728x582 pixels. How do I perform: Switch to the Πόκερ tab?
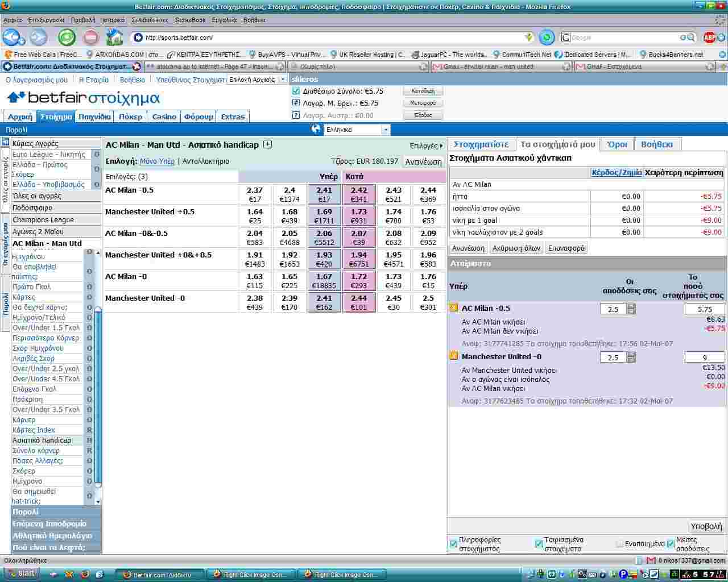click(130, 117)
